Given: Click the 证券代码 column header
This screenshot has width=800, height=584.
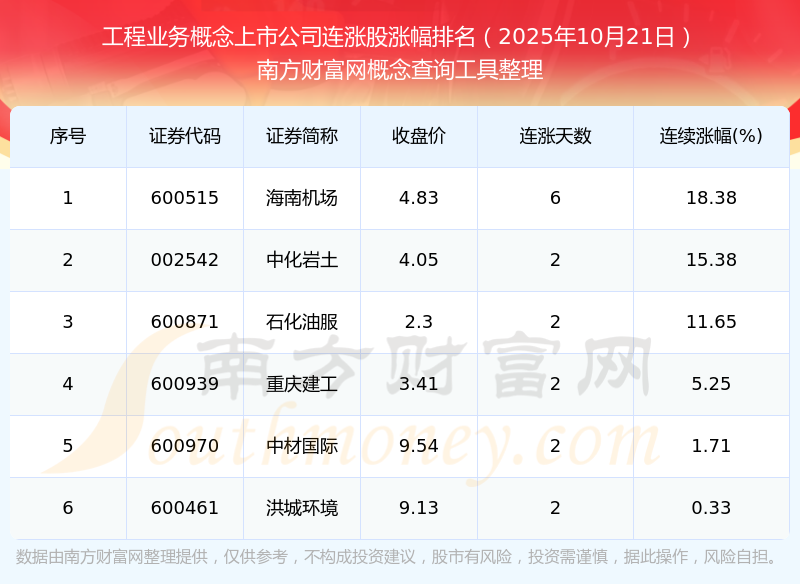Looking at the screenshot, I should tap(185, 136).
